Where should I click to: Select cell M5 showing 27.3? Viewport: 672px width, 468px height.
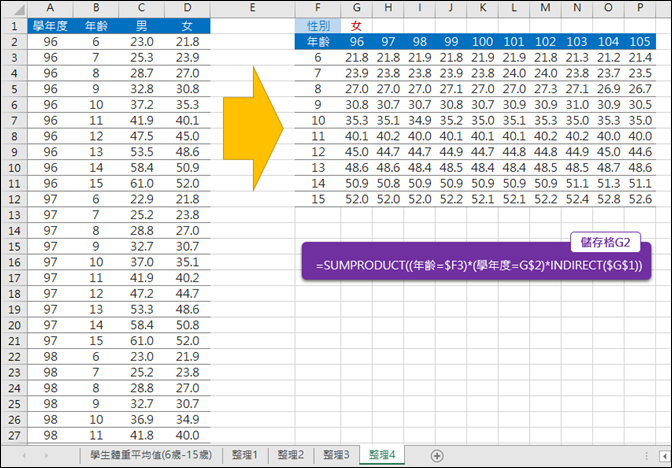point(546,89)
